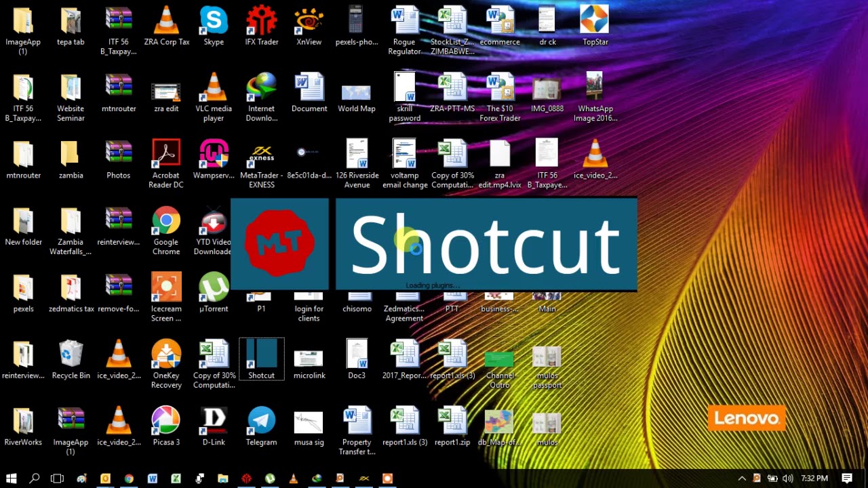868x488 pixels.
Task: Open the Doc3 Word document
Action: 357,359
